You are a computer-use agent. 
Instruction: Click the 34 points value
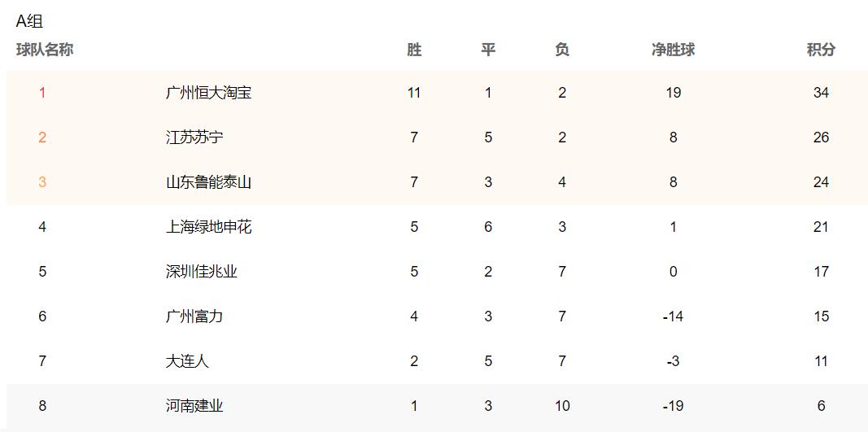pyautogui.click(x=821, y=93)
